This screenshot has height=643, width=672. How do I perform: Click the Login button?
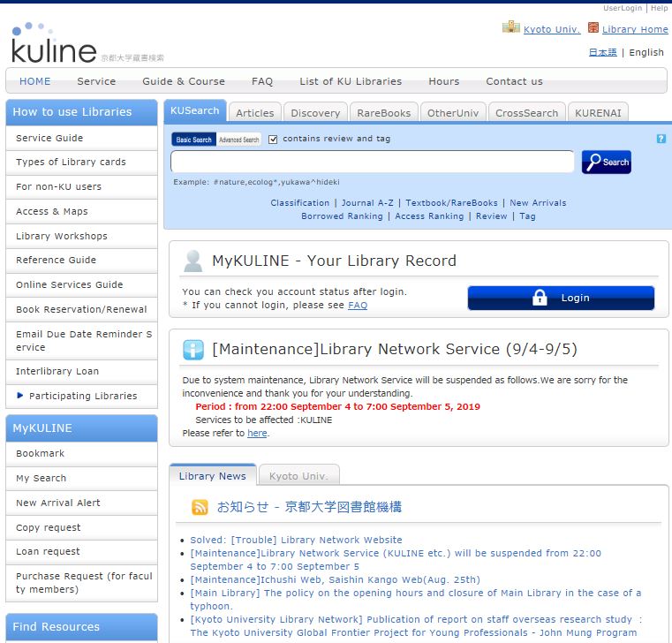[561, 298]
